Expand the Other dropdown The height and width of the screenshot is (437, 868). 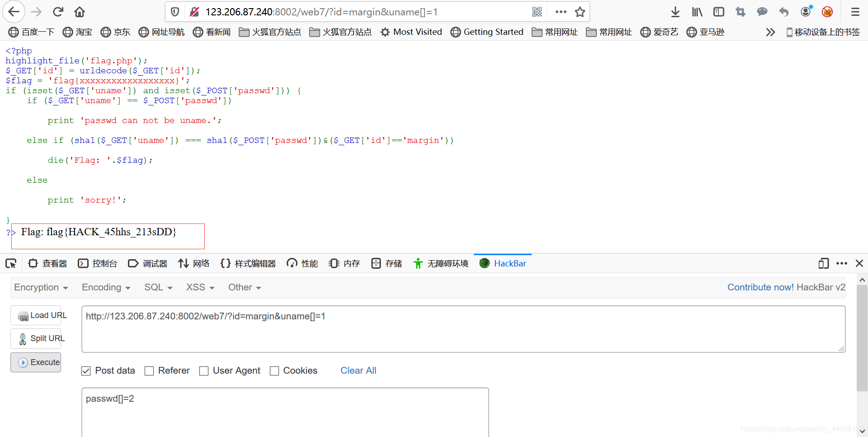(x=245, y=287)
